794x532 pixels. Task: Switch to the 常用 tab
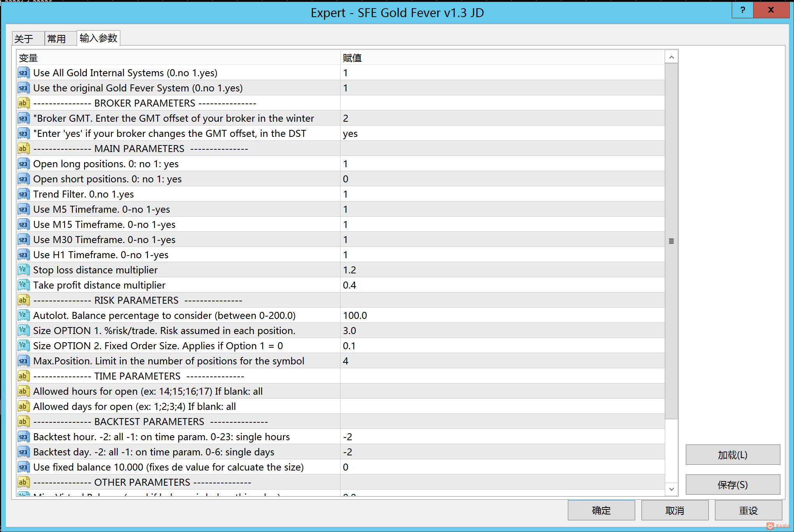pyautogui.click(x=60, y=38)
